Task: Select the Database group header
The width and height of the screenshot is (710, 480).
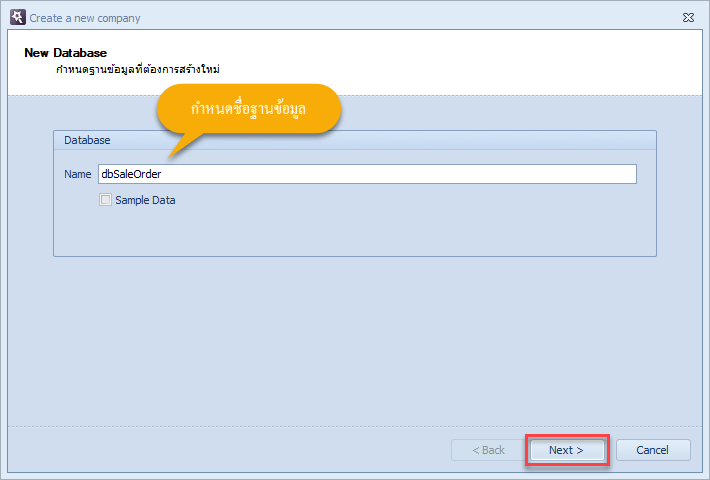Action: (x=355, y=140)
